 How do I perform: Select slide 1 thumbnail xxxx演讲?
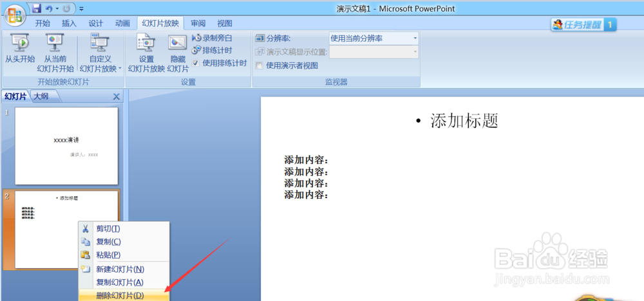[66, 146]
